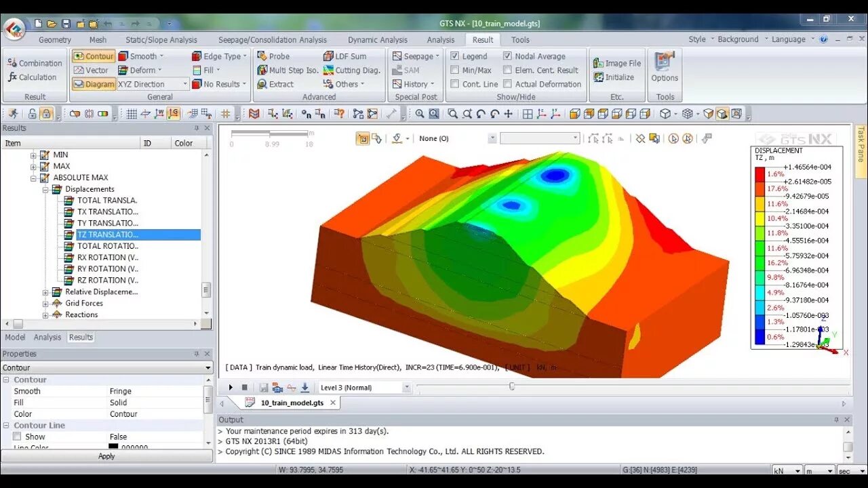Click the animation time step slider
Image resolution: width=868 pixels, height=488 pixels.
click(x=512, y=386)
